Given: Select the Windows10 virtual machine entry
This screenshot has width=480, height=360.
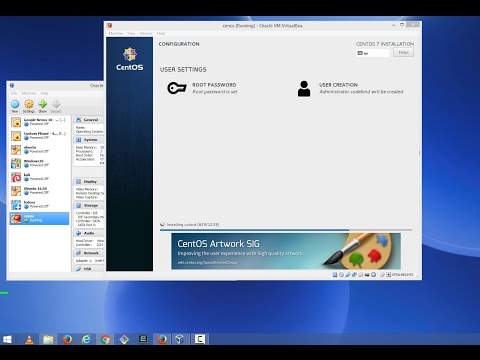Looking at the screenshot, I should click(39, 163).
